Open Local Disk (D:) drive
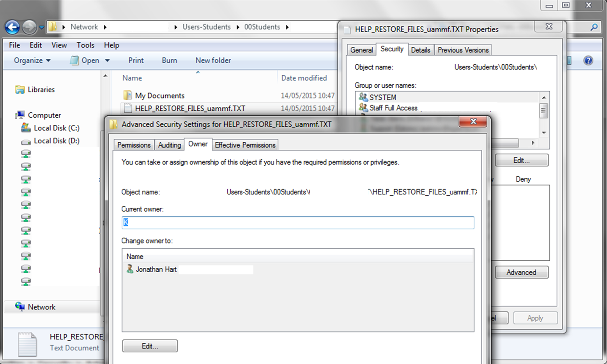 point(50,141)
